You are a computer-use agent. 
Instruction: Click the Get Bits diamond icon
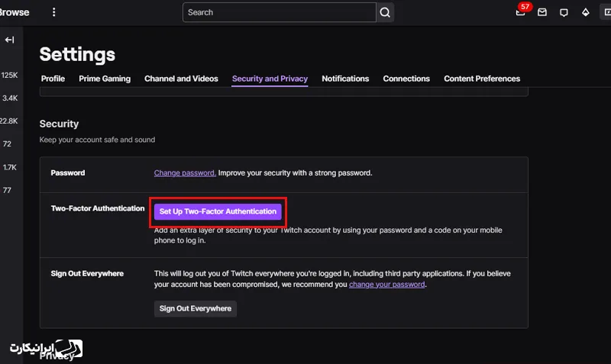click(585, 13)
